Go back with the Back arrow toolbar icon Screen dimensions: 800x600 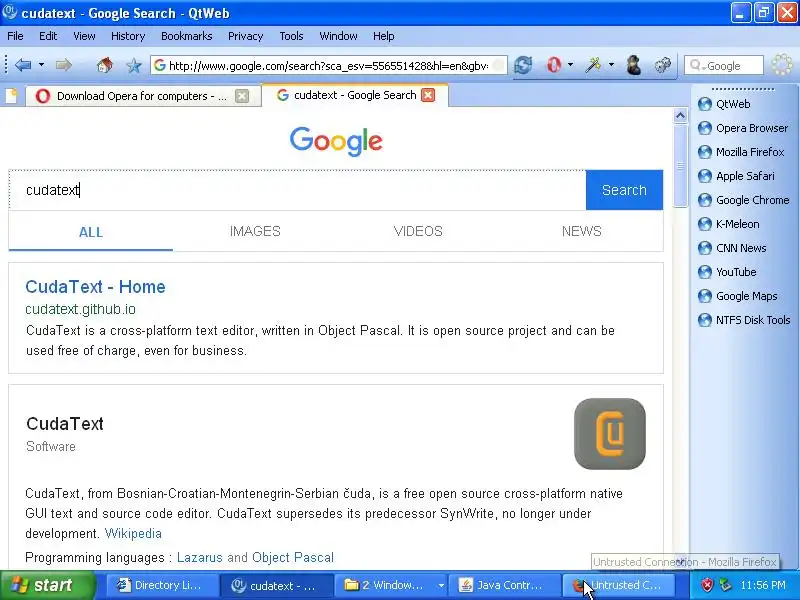point(23,65)
